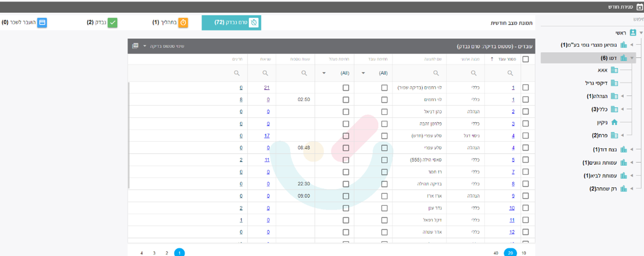Check employee signature box for כהן דניאל
Image resolution: width=644 pixels, height=256 pixels.
tap(384, 112)
